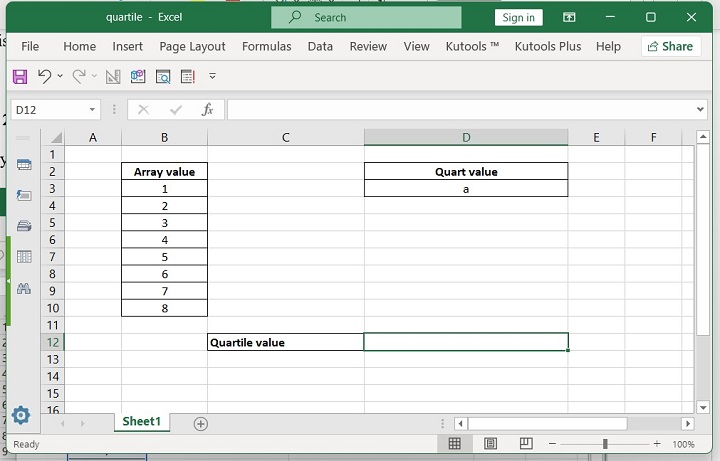Click the Share button
This screenshot has height=461, width=720.
pyautogui.click(x=669, y=46)
